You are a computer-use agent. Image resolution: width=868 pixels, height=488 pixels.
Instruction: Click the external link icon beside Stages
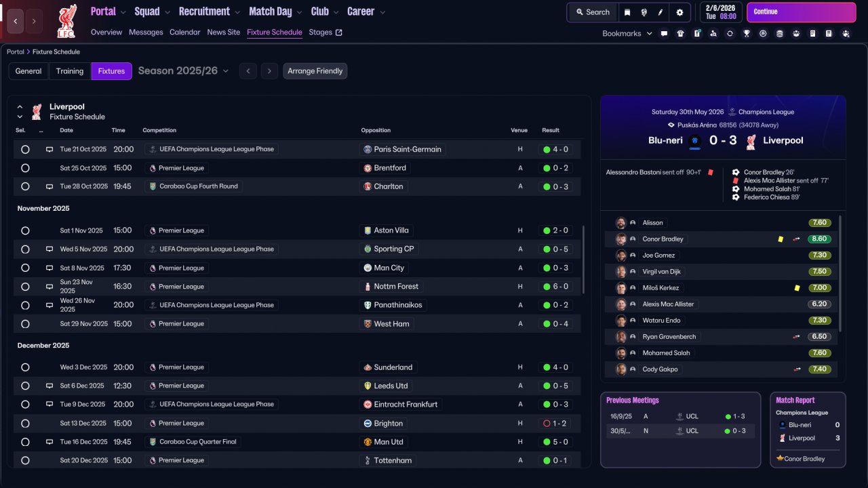pos(339,33)
